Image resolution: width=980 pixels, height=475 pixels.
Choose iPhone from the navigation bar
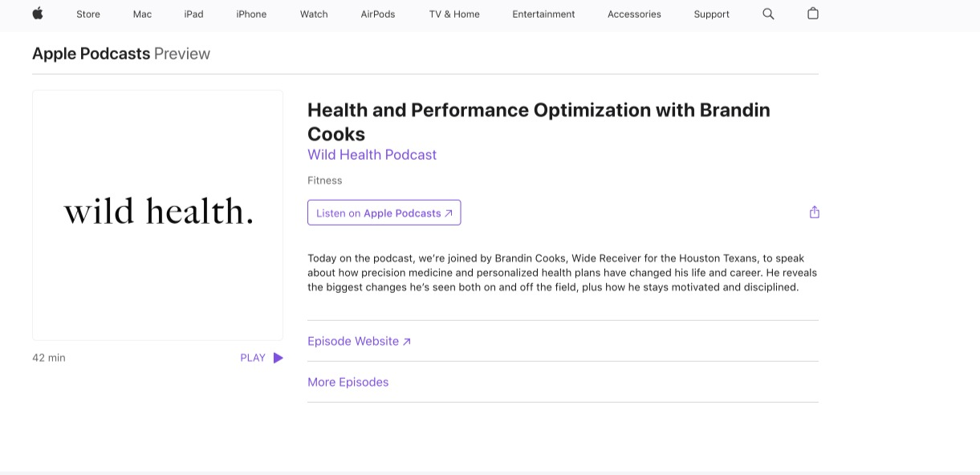(x=251, y=14)
